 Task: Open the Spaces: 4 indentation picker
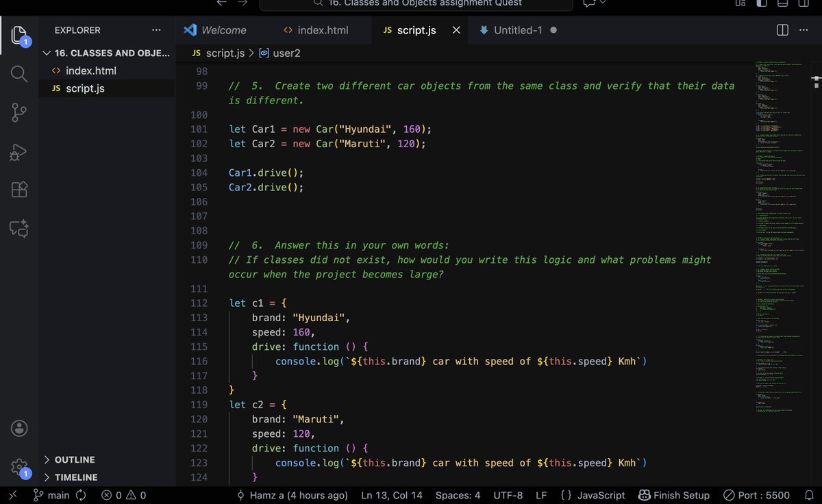(x=458, y=495)
